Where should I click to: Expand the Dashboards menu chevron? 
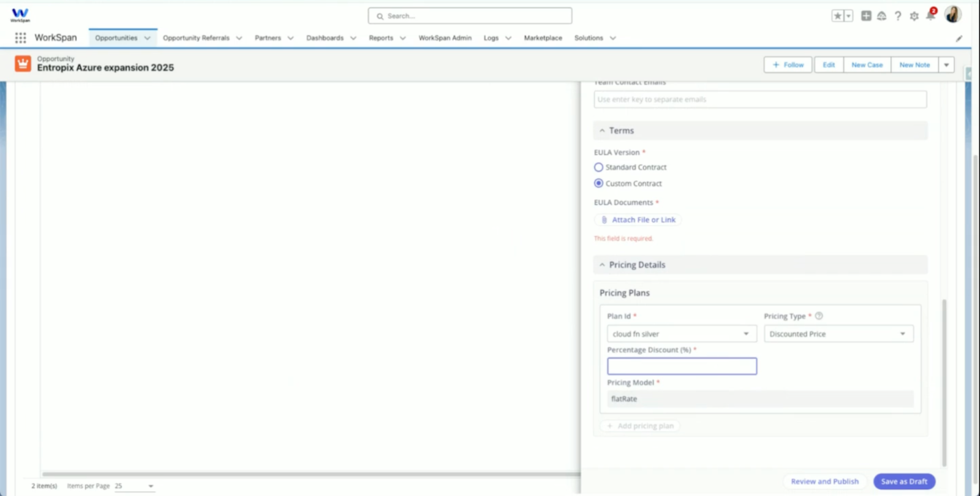[x=353, y=38]
